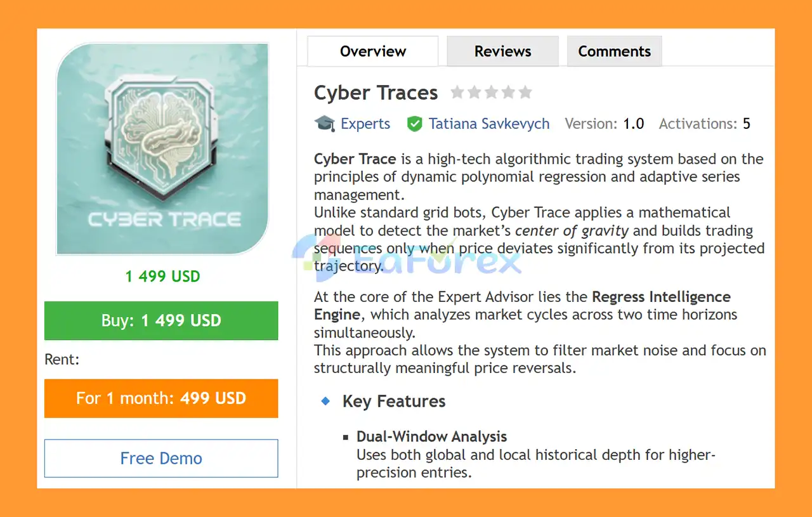812x517 pixels.
Task: Click the graduation cap Experts icon
Action: click(325, 123)
